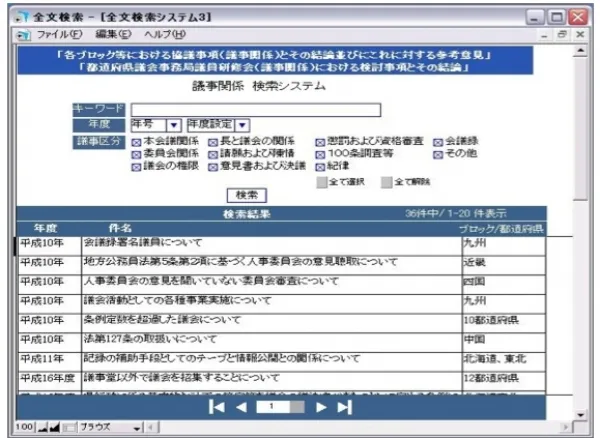The height and width of the screenshot is (438, 600).
Task: Click the page number field showing 1
Action: (273, 407)
